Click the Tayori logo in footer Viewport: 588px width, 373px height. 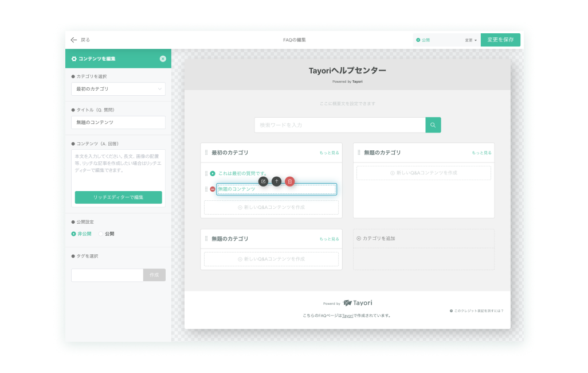coord(358,303)
